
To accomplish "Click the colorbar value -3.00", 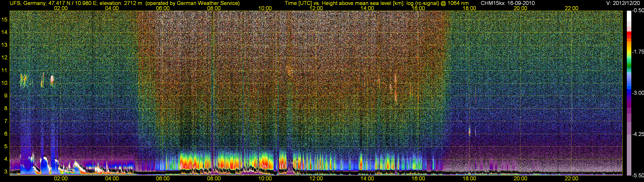I will [638, 93].
